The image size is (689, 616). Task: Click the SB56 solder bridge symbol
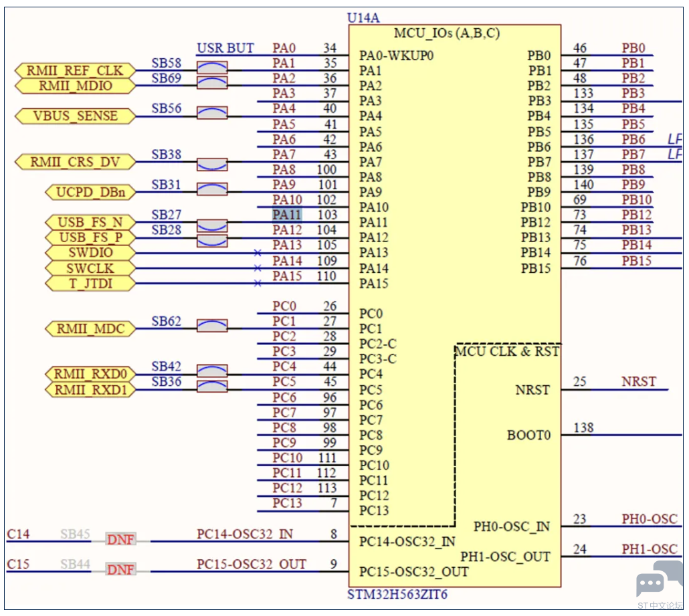point(212,112)
